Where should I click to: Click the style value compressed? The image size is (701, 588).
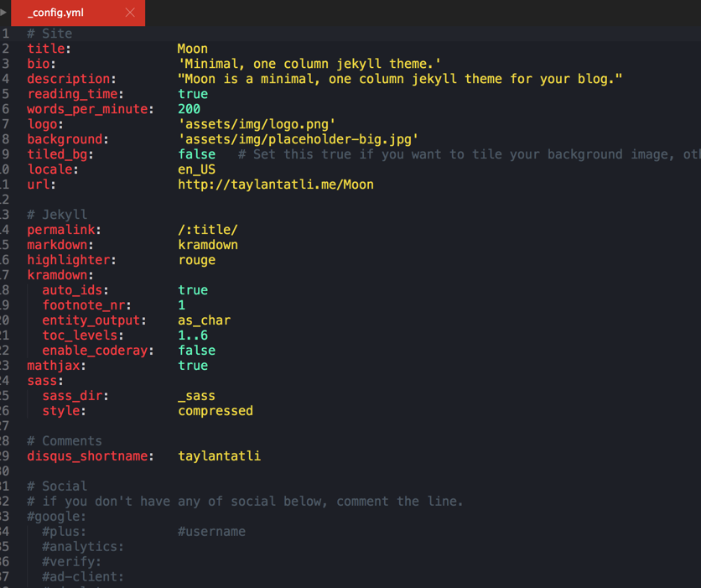pos(215,411)
